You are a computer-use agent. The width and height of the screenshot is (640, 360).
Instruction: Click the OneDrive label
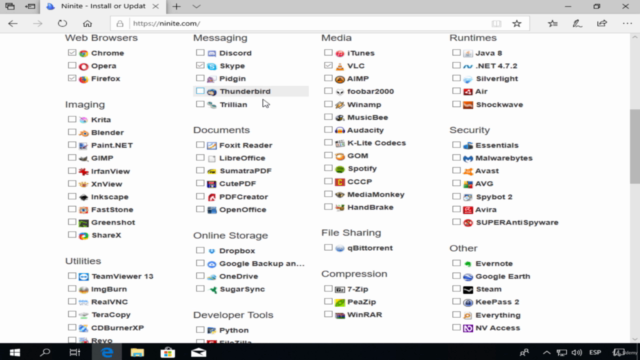coord(238,277)
